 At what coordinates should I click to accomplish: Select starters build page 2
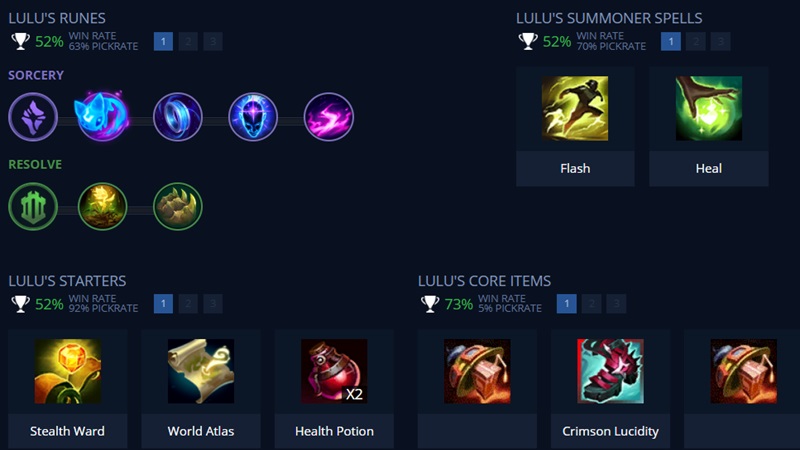(188, 304)
